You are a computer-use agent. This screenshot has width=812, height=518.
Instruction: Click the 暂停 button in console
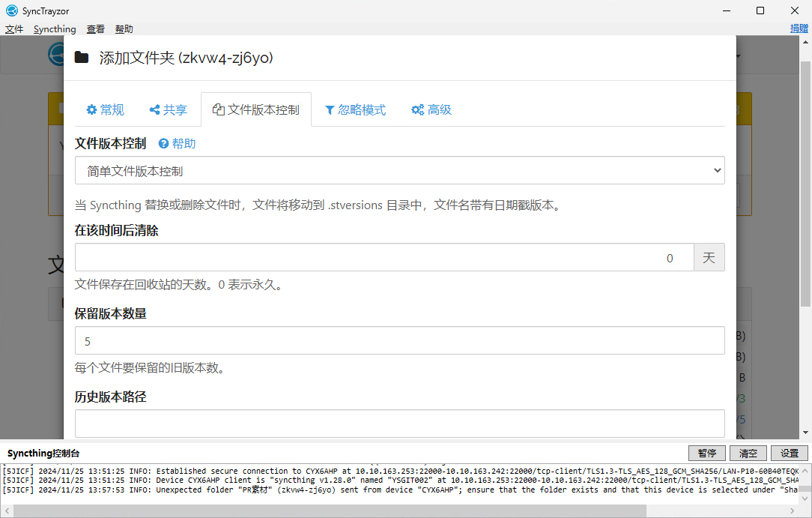pos(707,454)
